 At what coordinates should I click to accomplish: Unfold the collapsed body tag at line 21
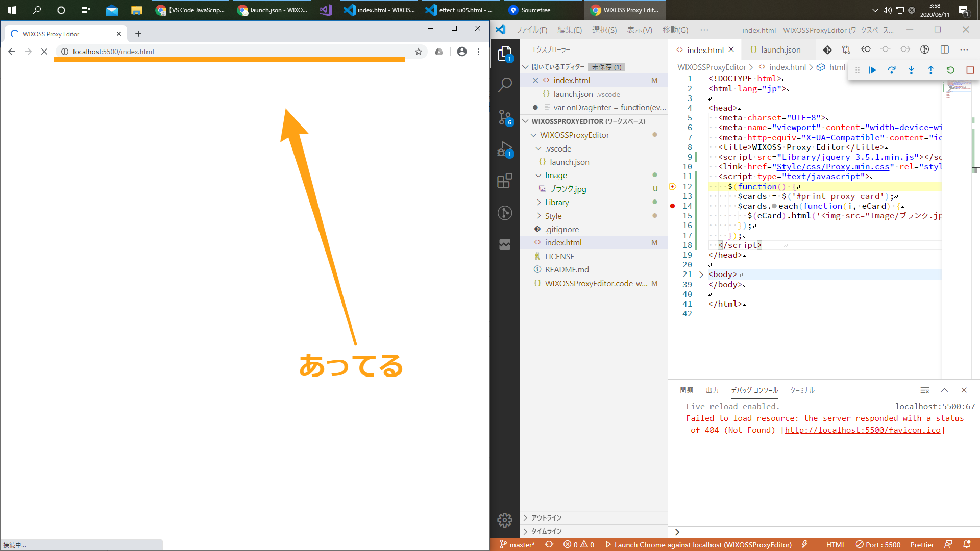[701, 274]
